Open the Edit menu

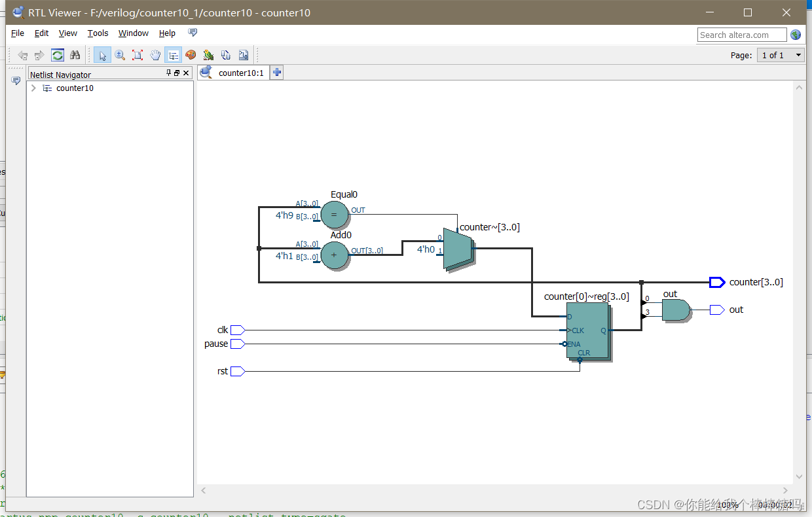pyautogui.click(x=41, y=33)
